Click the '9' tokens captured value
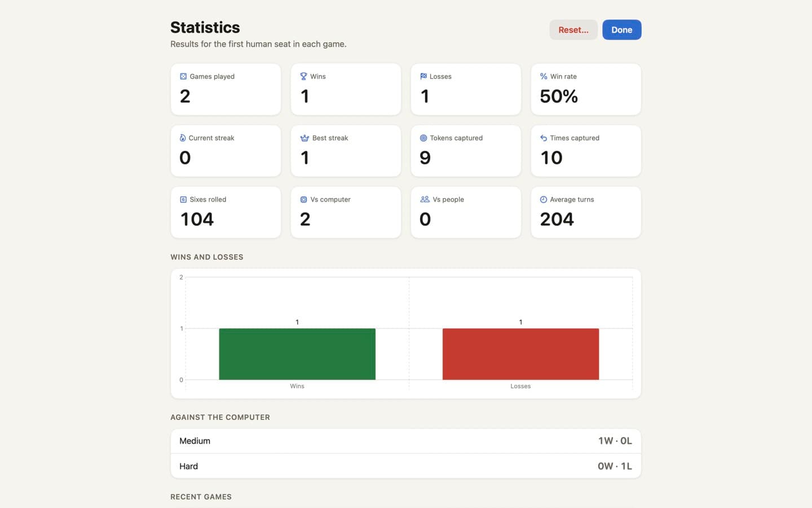The image size is (812, 508). [x=425, y=157]
